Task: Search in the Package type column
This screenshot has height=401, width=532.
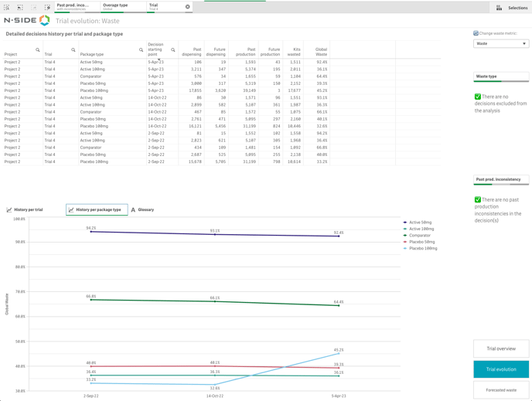Action: 141,50
